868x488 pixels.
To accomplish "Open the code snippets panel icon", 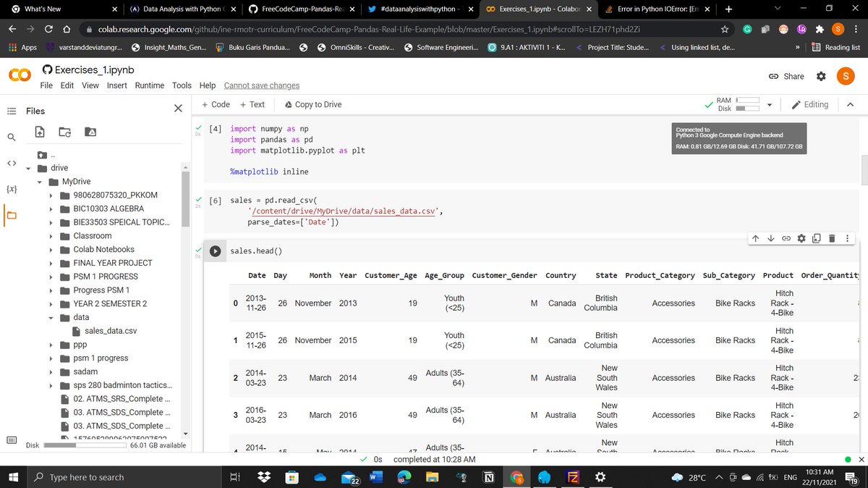I will [12, 163].
